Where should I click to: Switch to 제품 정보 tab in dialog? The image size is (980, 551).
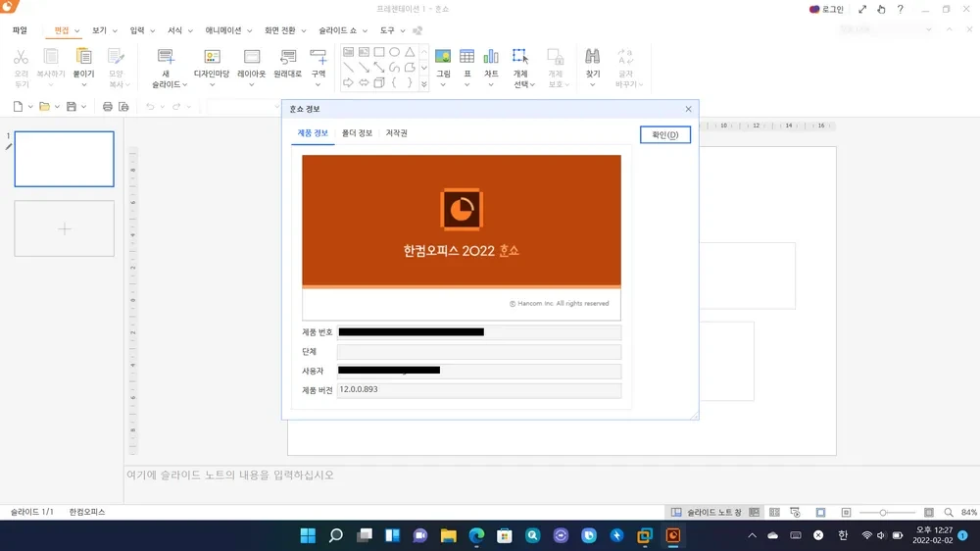pyautogui.click(x=313, y=133)
